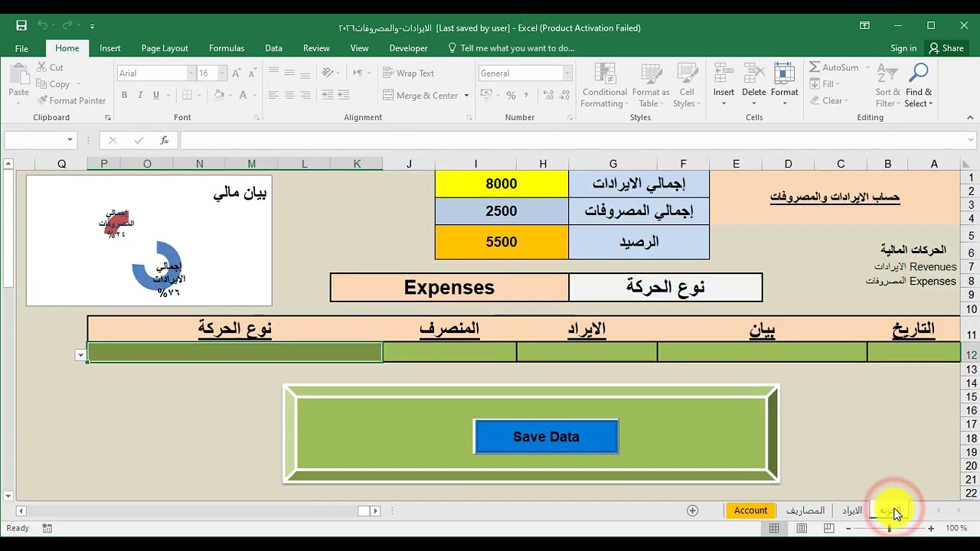Switch to the Formulas tab
Image resolution: width=980 pixels, height=551 pixels.
pos(227,48)
